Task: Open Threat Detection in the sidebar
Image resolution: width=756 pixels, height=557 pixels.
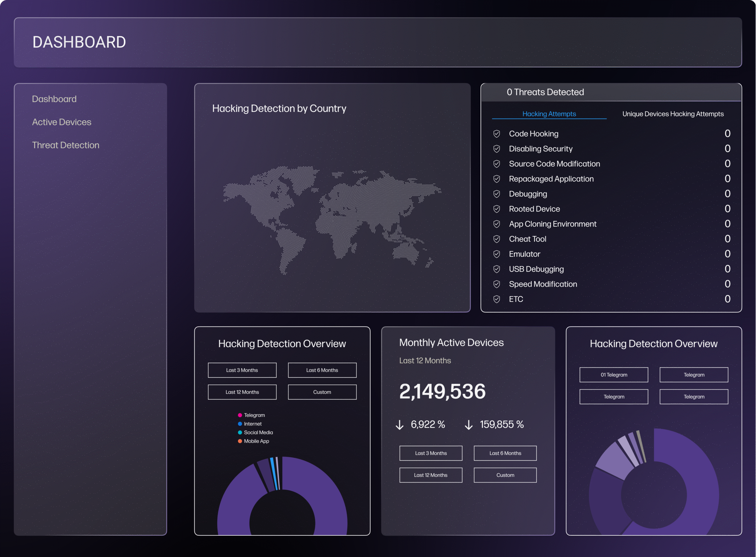Action: 66,145
